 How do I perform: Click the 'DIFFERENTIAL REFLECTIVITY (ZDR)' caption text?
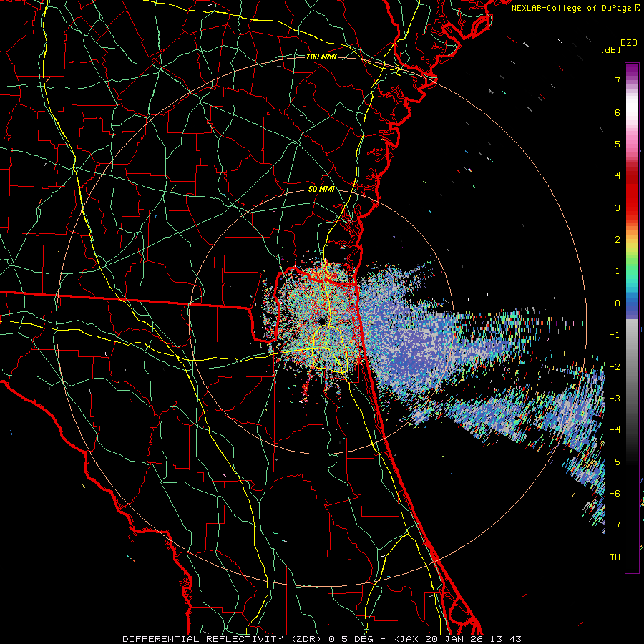coord(223,639)
